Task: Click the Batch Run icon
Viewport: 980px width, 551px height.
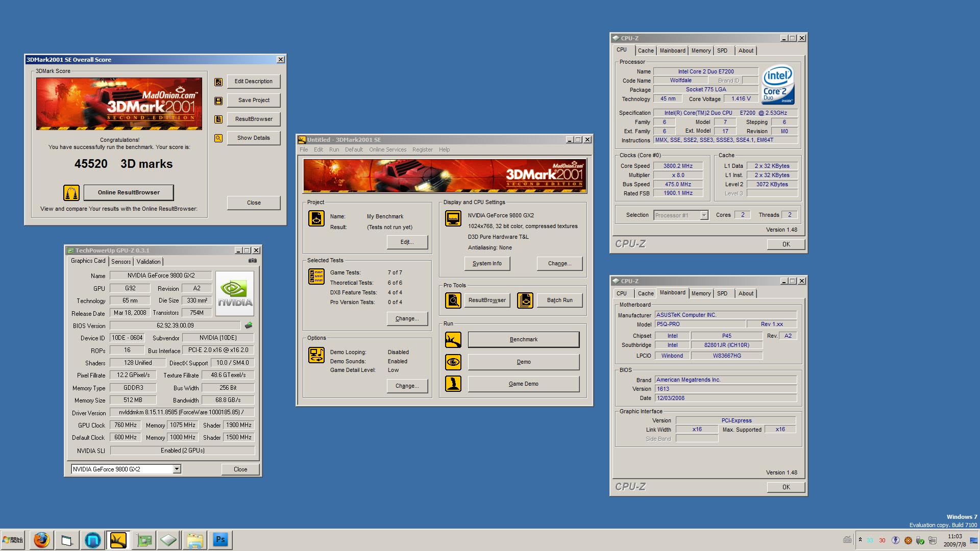Action: 525,300
